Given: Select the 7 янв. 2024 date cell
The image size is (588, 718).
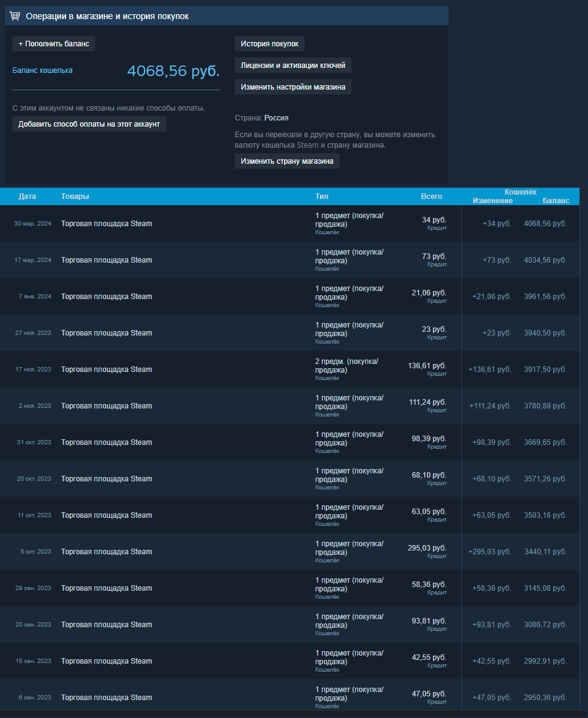Looking at the screenshot, I should 35,297.
